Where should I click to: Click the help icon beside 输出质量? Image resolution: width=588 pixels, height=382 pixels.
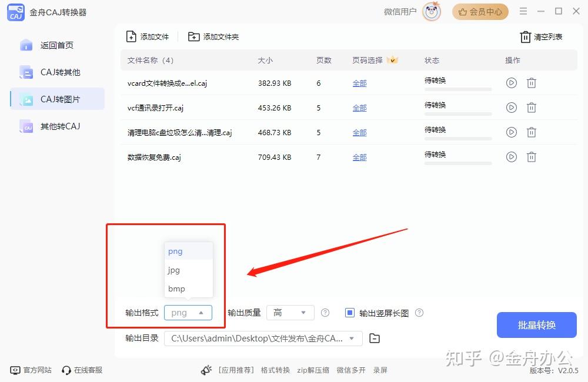325,313
